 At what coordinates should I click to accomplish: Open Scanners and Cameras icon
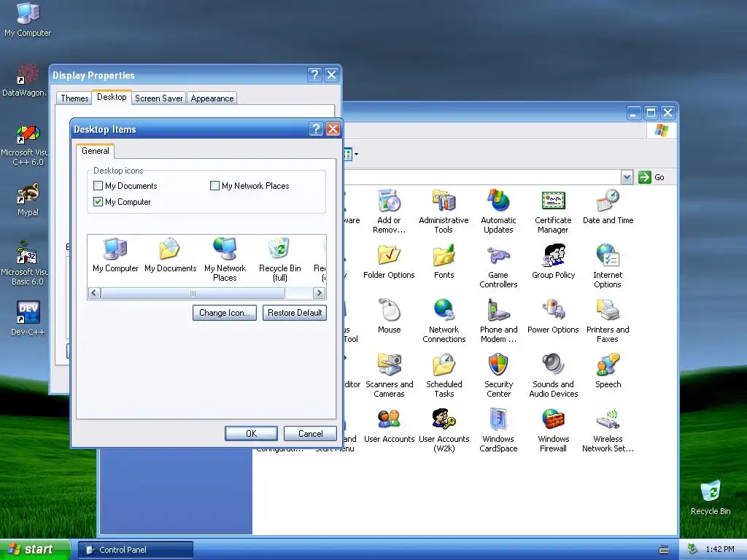390,376
